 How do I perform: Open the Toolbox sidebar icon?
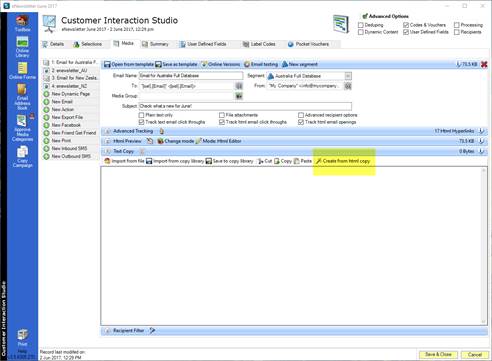(x=22, y=23)
